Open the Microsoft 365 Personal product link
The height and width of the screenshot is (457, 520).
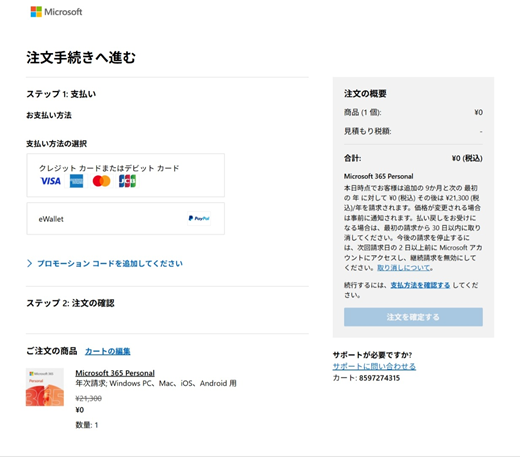click(115, 373)
